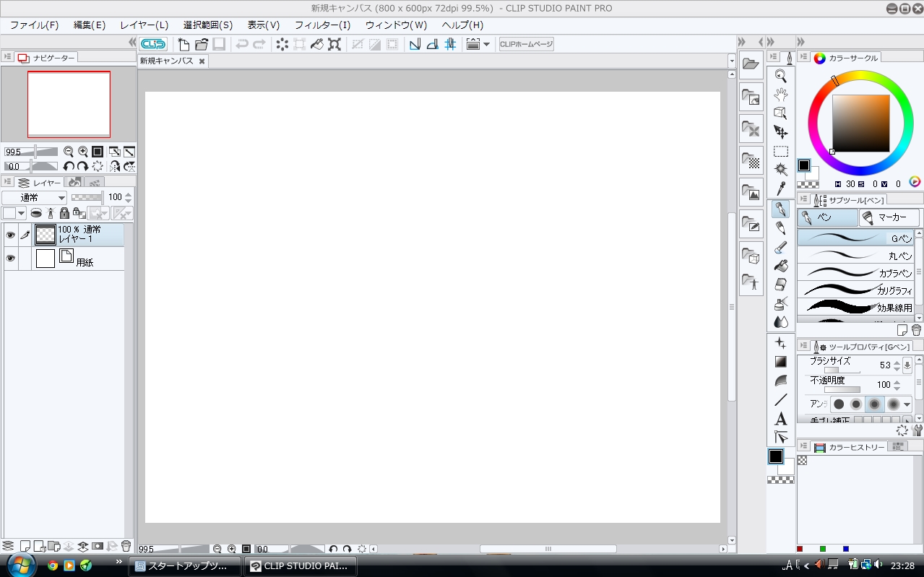Image resolution: width=924 pixels, height=577 pixels.
Task: Select the Gradient tool
Action: click(x=781, y=362)
